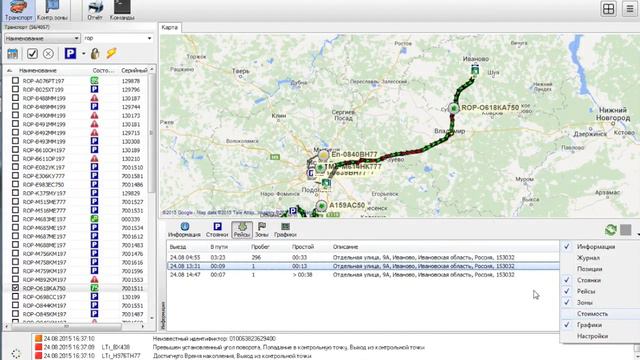The width and height of the screenshot is (640, 360).
Task: Click the Зоны flag tab icon
Action: pos(262,230)
